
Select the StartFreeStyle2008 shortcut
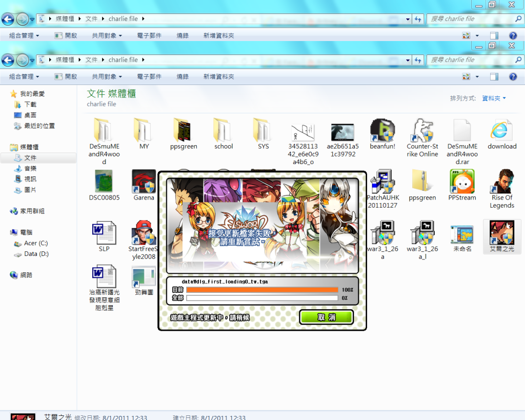pos(144,240)
